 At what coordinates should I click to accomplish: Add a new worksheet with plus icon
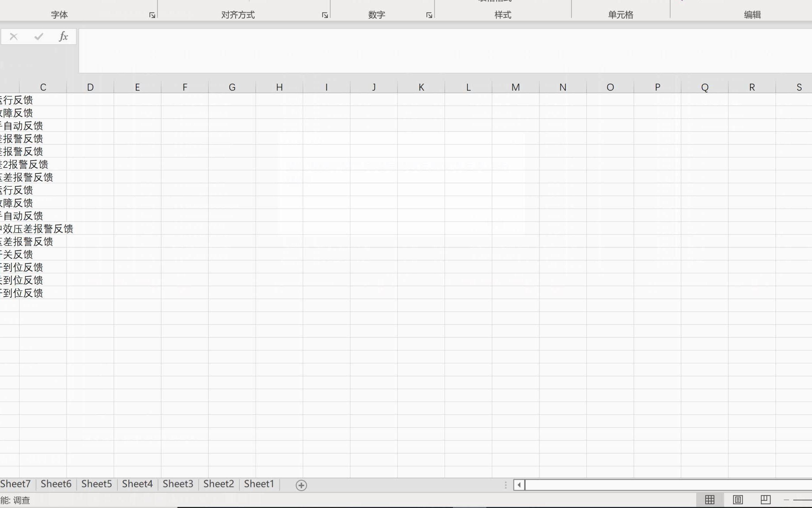click(301, 485)
